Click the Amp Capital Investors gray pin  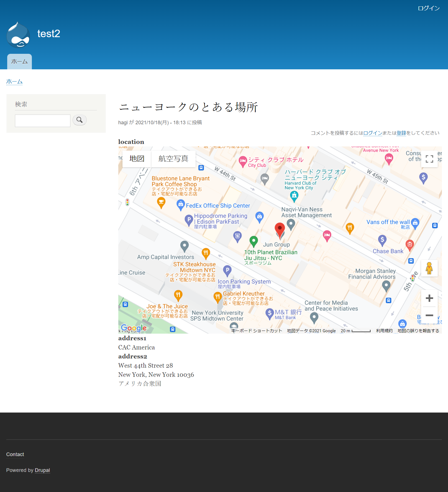(x=184, y=246)
